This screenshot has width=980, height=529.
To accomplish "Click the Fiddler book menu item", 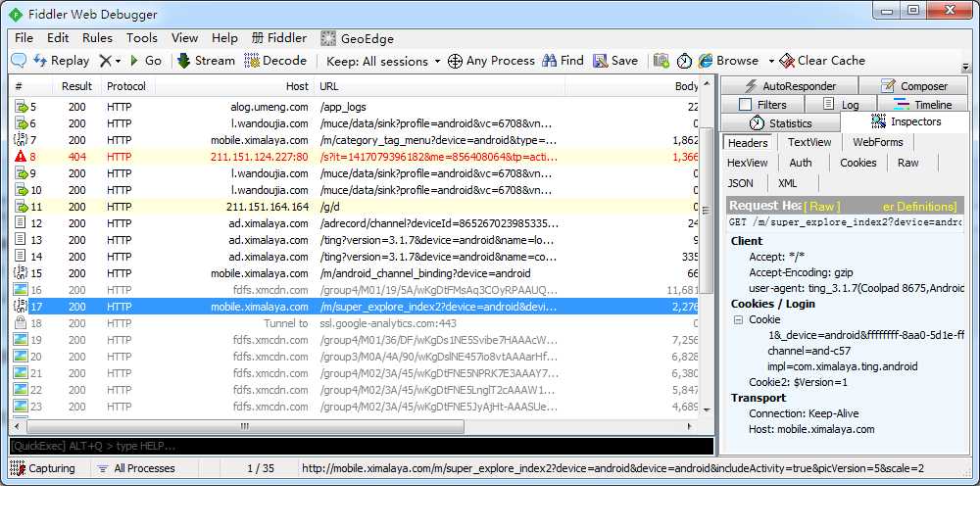I will 278,38.
